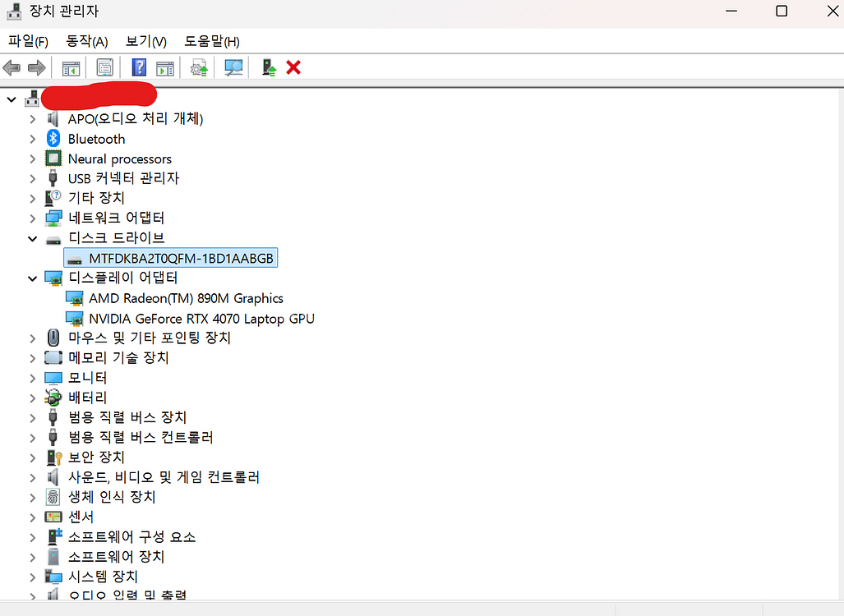
Task: Open the 보기(V) menu
Action: tap(145, 41)
